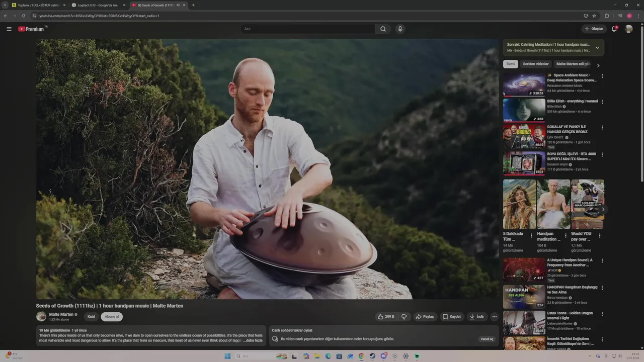Open Edge browser from taskbar
The height and width of the screenshot is (362, 644).
328,356
